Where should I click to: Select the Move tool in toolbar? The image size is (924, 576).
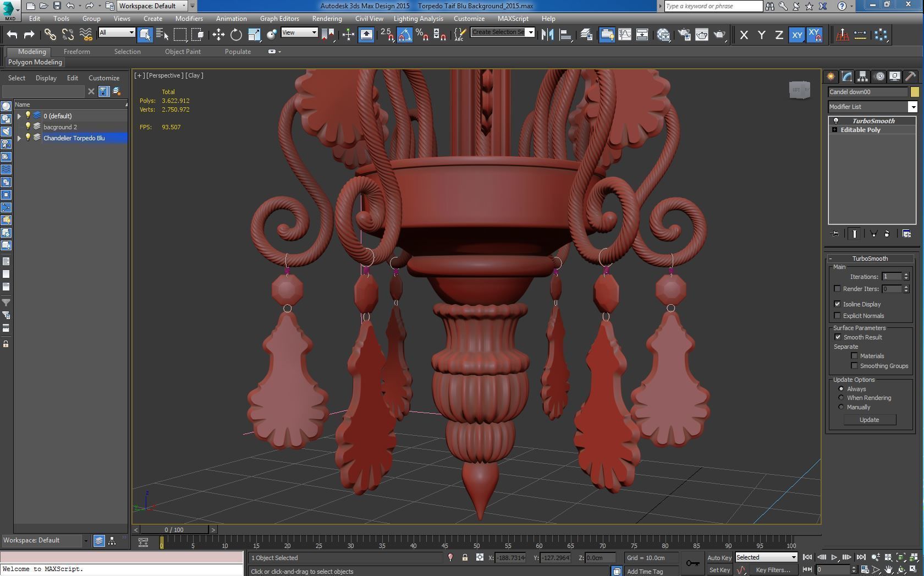coord(218,35)
